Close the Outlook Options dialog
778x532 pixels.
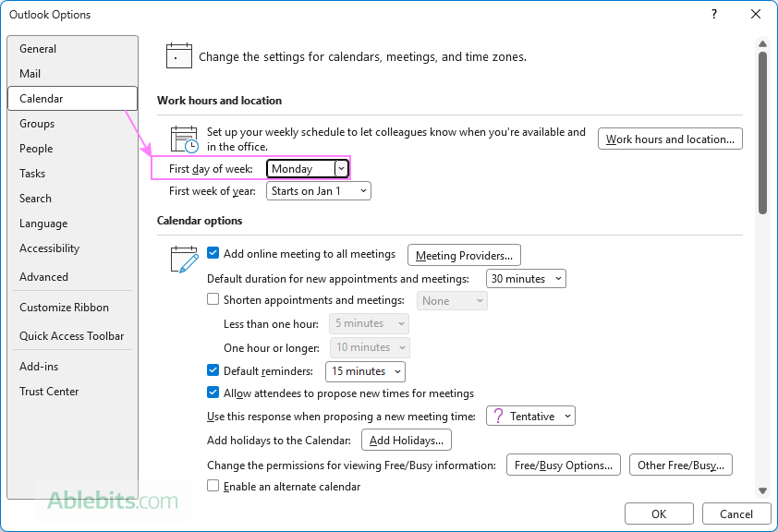756,14
